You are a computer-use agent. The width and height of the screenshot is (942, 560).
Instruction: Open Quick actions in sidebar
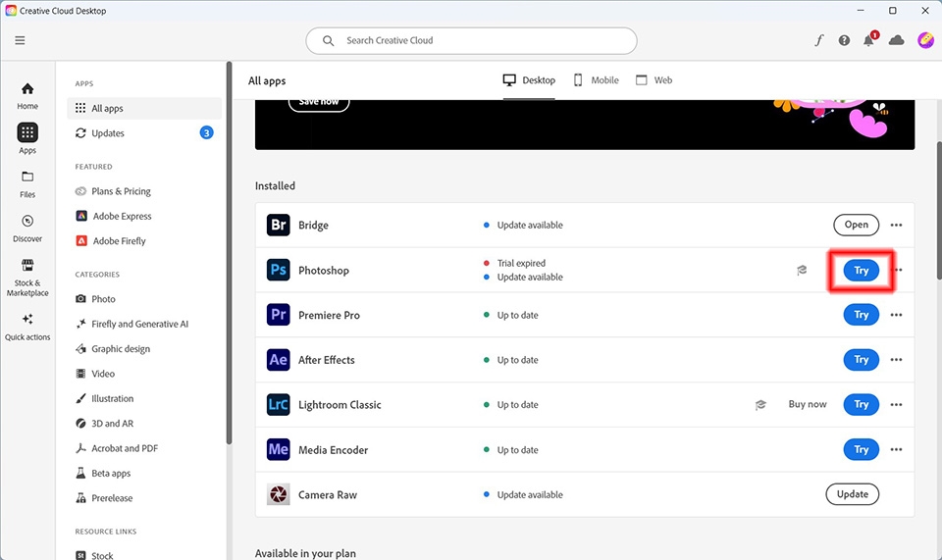pyautogui.click(x=27, y=328)
